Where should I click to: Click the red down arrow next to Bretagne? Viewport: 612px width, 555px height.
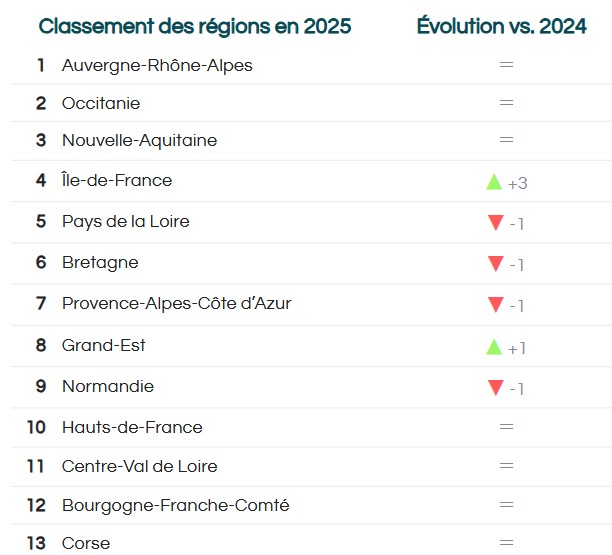pyautogui.click(x=496, y=263)
